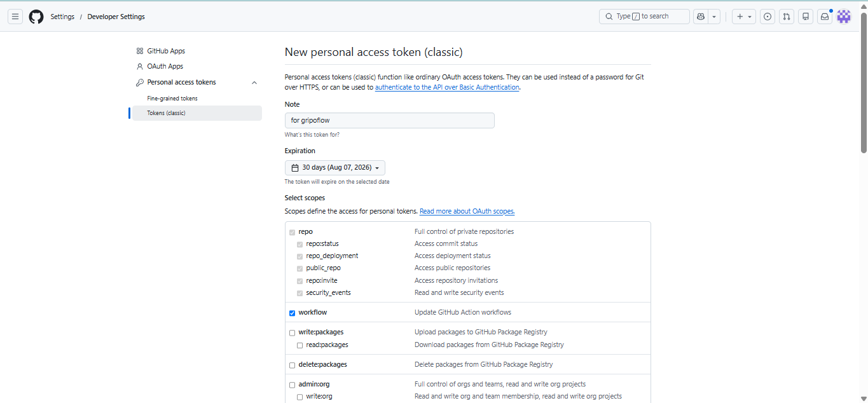Click 'Read and write security events' text
Image resolution: width=868 pixels, height=403 pixels.
click(x=459, y=292)
